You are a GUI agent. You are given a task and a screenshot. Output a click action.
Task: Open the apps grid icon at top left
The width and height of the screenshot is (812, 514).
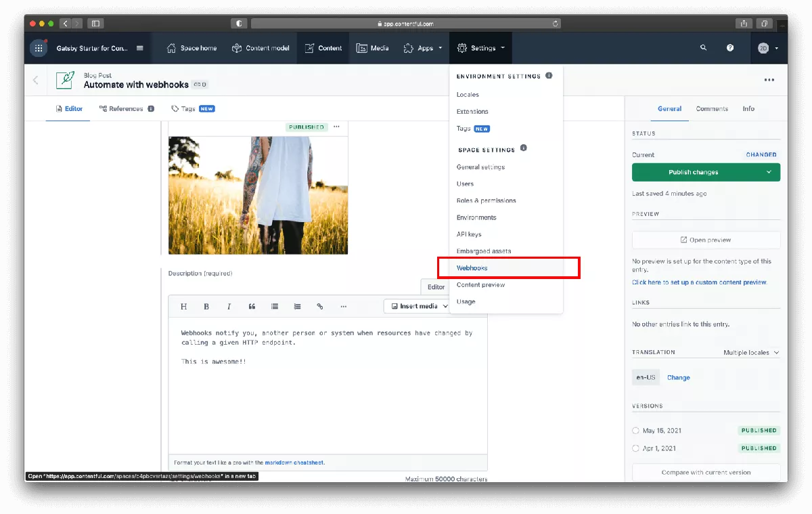point(39,48)
